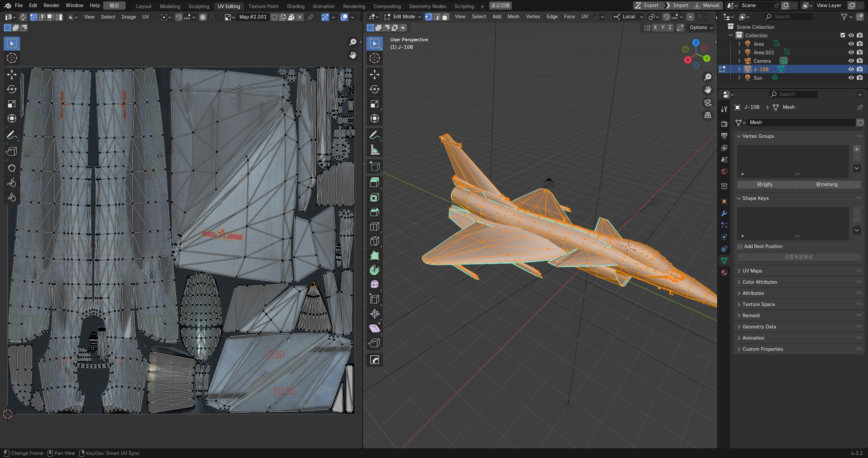Viewport: 868px width, 458px height.
Task: Click the 转rigify button
Action: click(765, 184)
